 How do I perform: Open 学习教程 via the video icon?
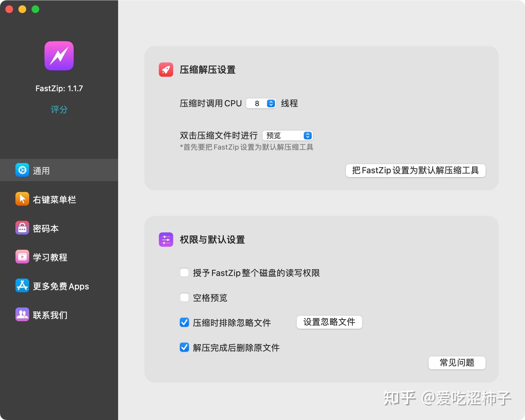click(22, 257)
